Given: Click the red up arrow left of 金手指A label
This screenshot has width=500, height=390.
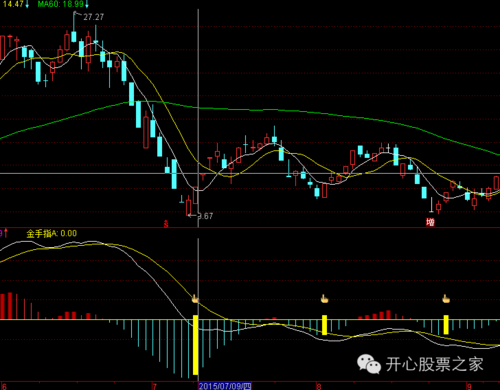Looking at the screenshot, I should click(x=6, y=233).
